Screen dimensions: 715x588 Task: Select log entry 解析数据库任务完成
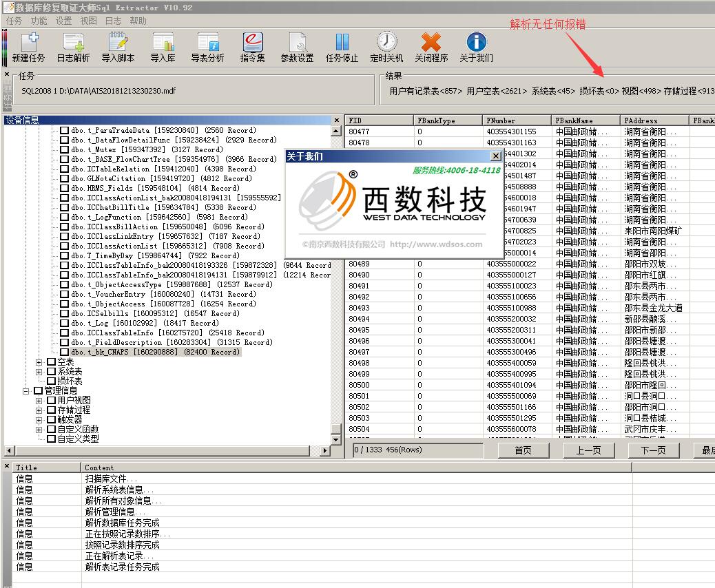pyautogui.click(x=122, y=523)
